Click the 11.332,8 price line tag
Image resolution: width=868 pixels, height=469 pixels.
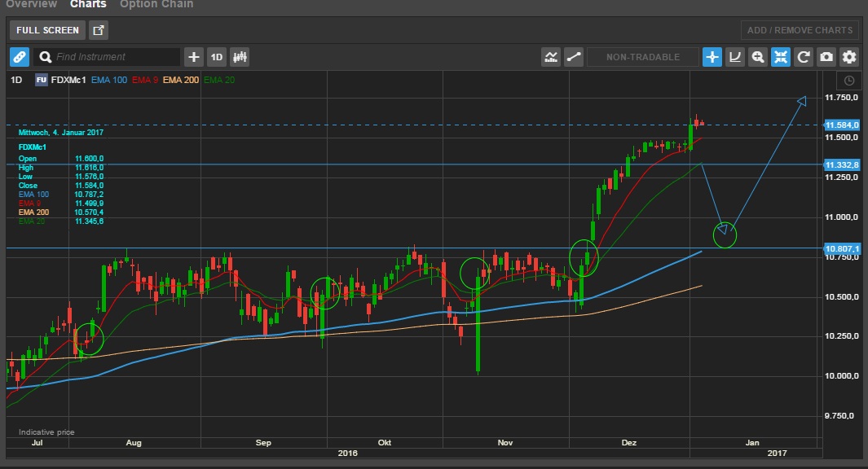(841, 164)
